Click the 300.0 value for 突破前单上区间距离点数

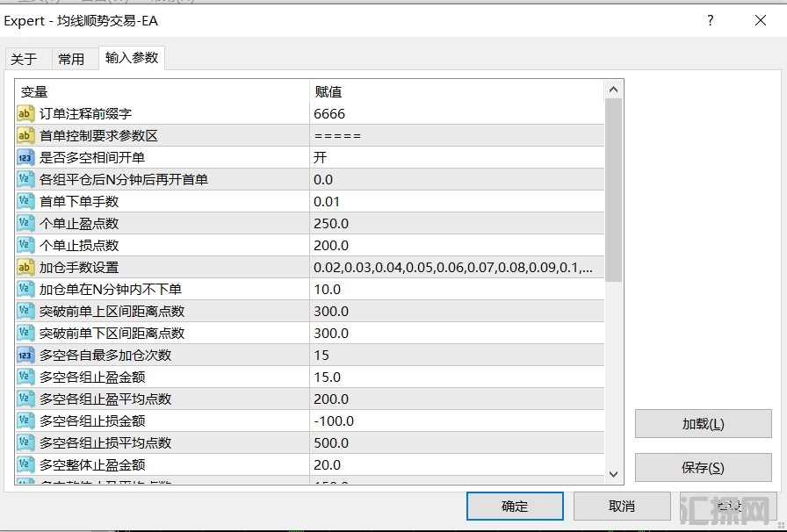point(331,312)
